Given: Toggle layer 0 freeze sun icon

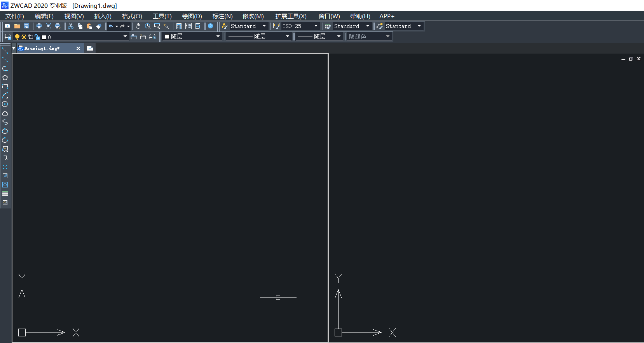Looking at the screenshot, I should [24, 37].
